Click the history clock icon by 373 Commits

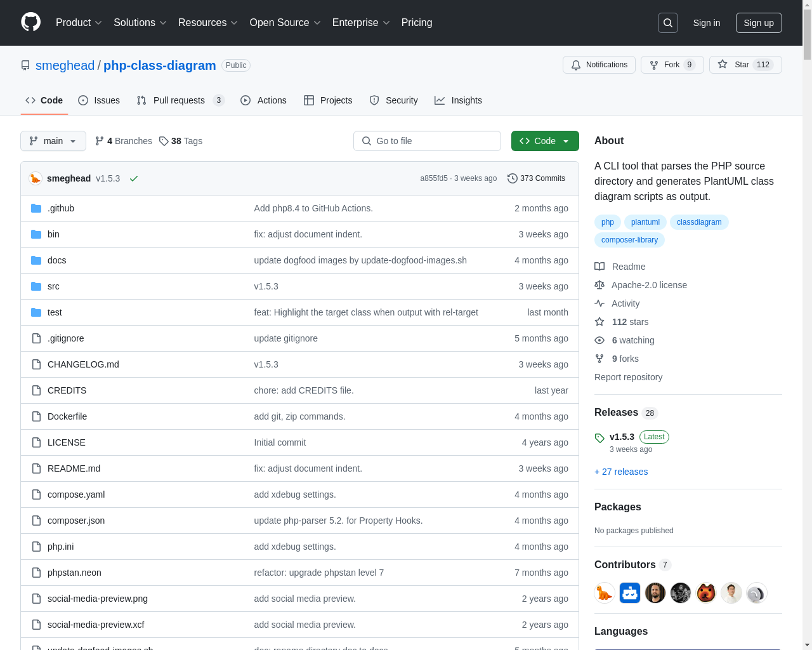[513, 178]
